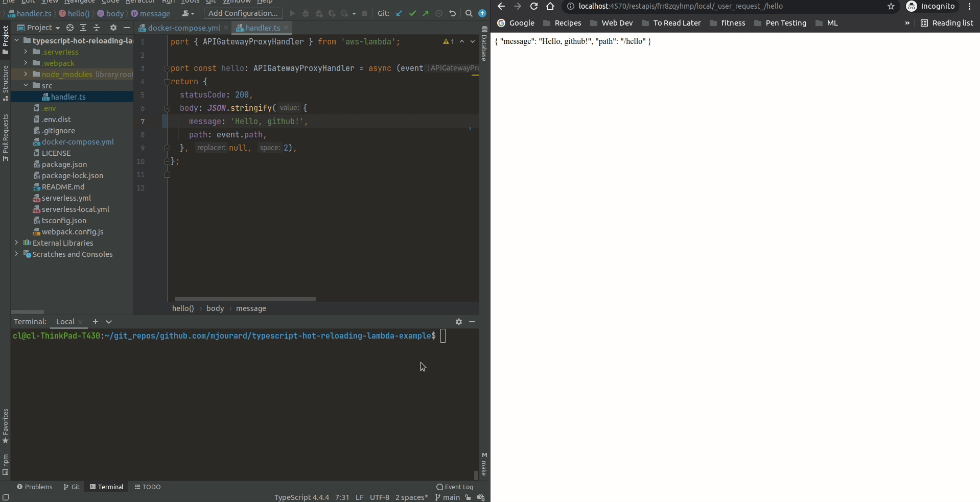Open the Database panel on the right edge
Image resolution: width=980 pixels, height=502 pixels.
[x=483, y=49]
